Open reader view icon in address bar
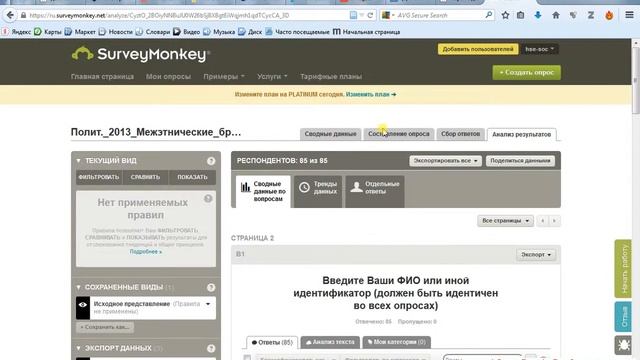The height and width of the screenshot is (360, 640). [x=353, y=16]
